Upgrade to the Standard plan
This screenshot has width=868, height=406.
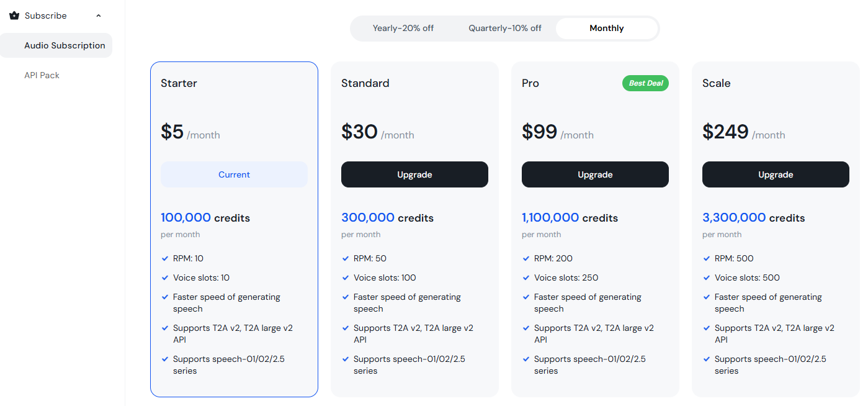[x=414, y=174]
